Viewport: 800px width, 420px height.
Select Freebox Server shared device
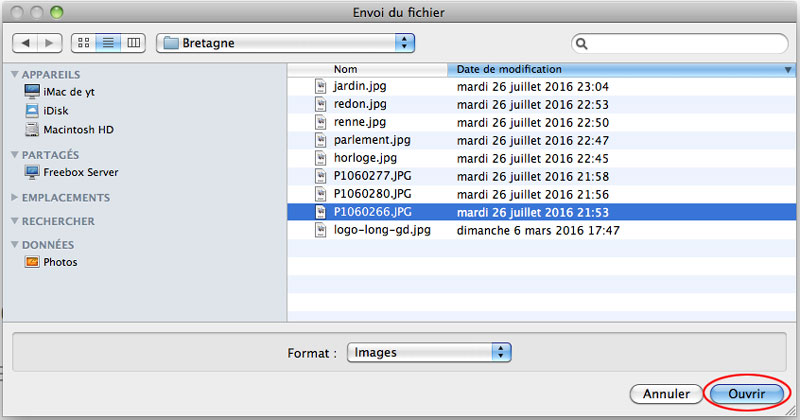80,172
